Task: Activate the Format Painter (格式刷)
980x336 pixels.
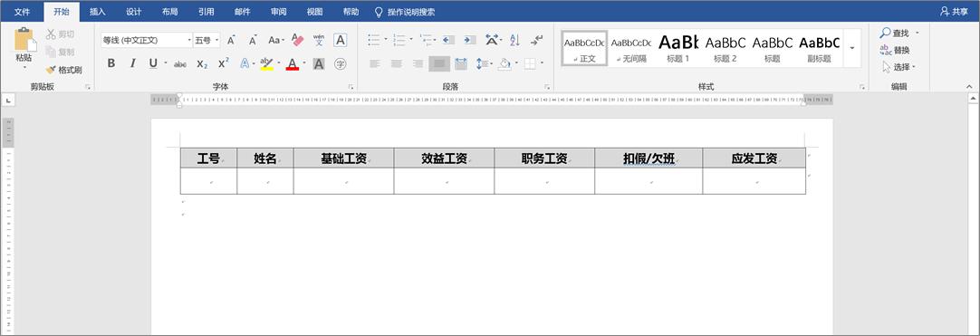Action: [63, 70]
